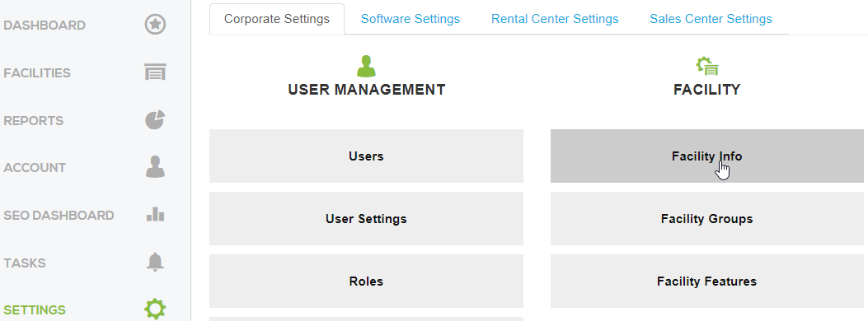Select the Corporate Settings tab
Image resolution: width=868 pixels, height=321 pixels.
click(x=277, y=19)
